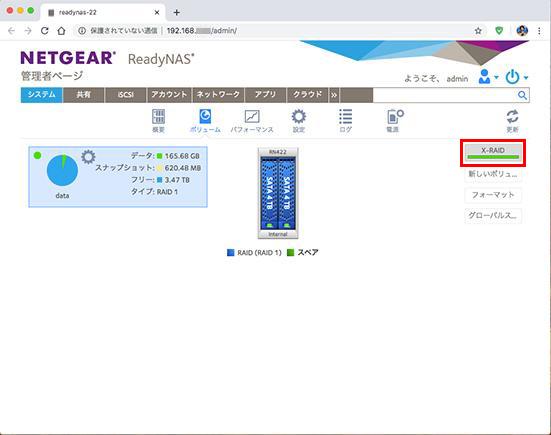This screenshot has width=551, height=435.
Task: Switch to the 共有 tab
Action: [x=84, y=95]
